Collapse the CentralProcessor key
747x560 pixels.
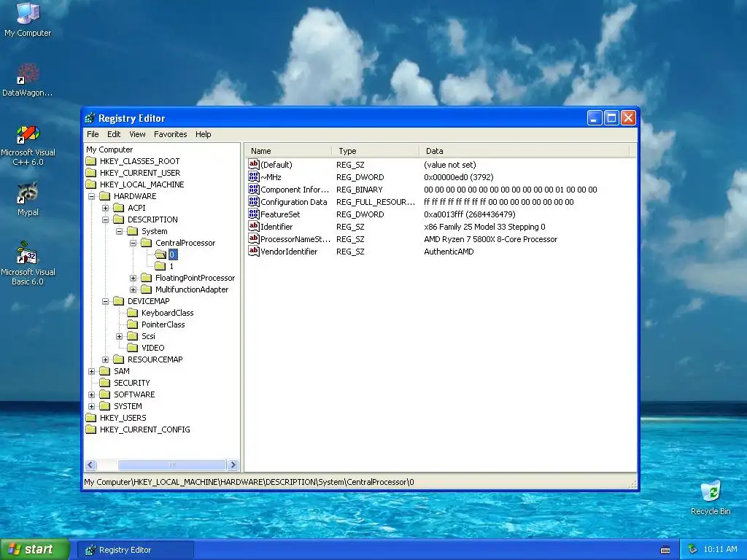(x=133, y=243)
